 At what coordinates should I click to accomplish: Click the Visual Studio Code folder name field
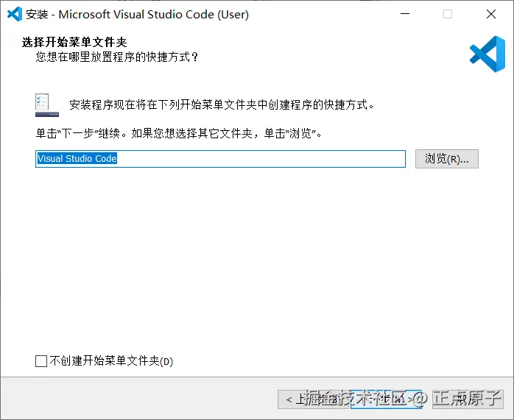220,159
